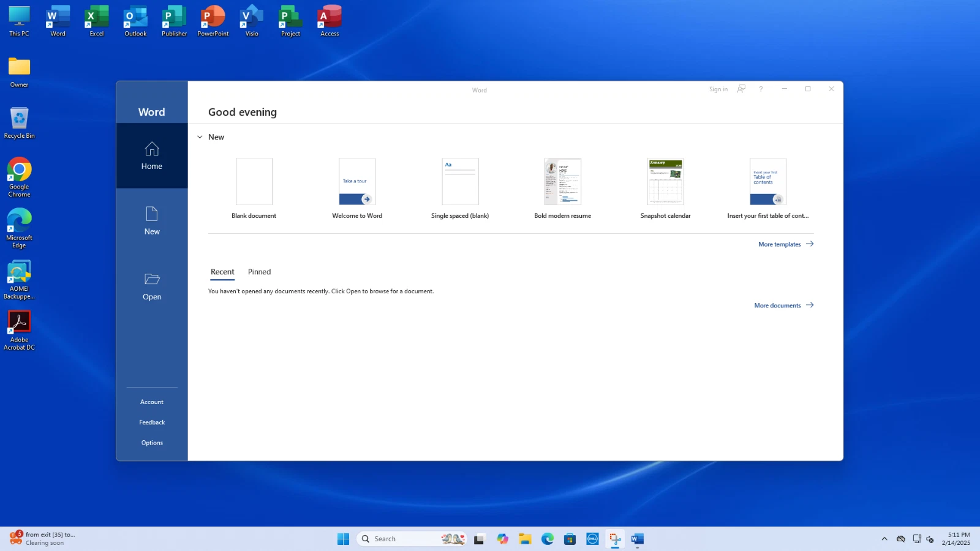980x551 pixels.
Task: Open the Dell app from the taskbar
Action: pyautogui.click(x=592, y=539)
